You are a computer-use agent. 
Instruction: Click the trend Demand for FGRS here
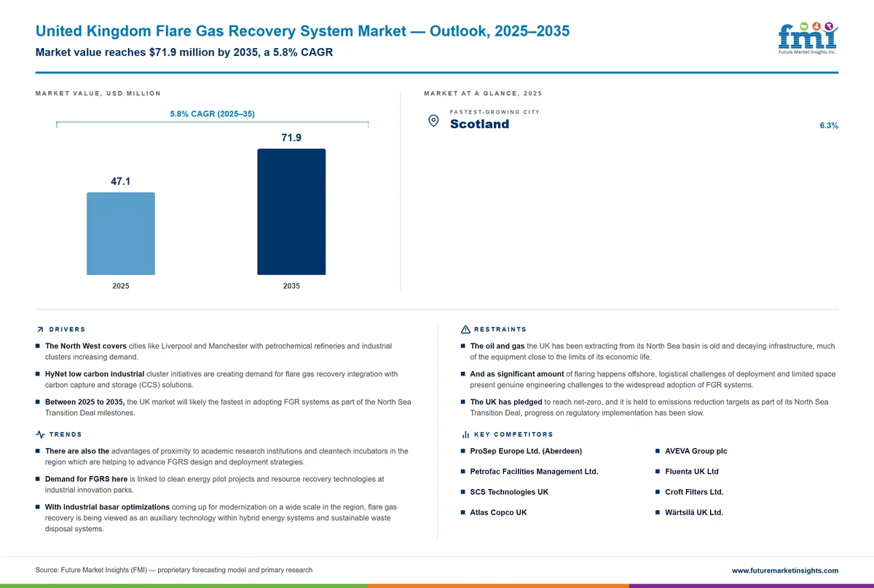pos(215,484)
